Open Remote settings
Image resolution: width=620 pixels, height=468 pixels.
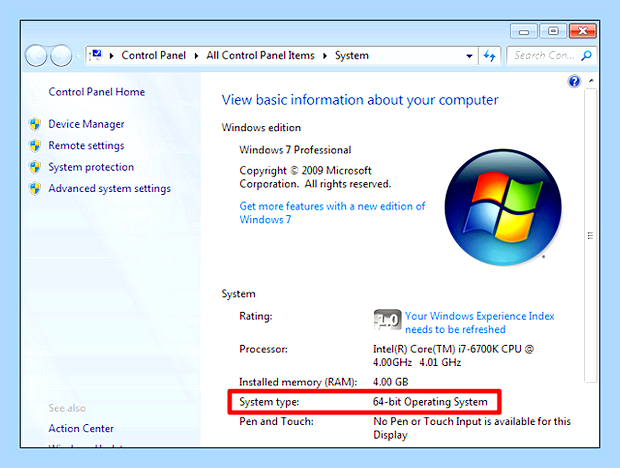pos(86,145)
